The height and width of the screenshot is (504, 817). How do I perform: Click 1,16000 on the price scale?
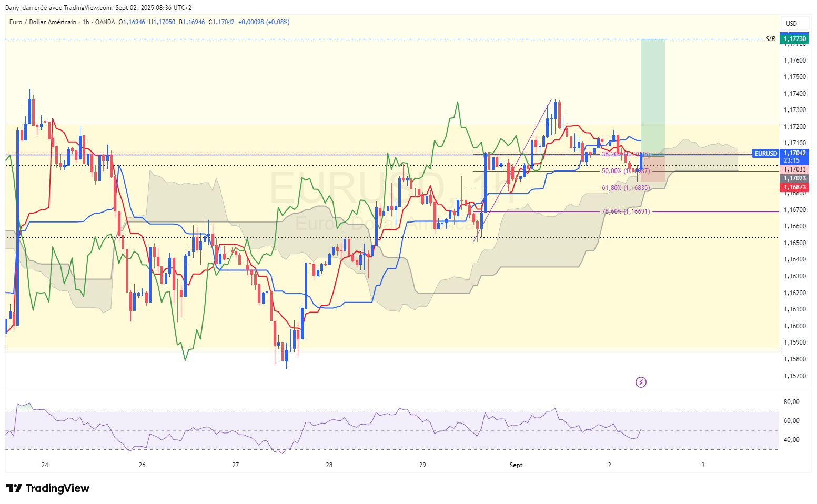(795, 326)
